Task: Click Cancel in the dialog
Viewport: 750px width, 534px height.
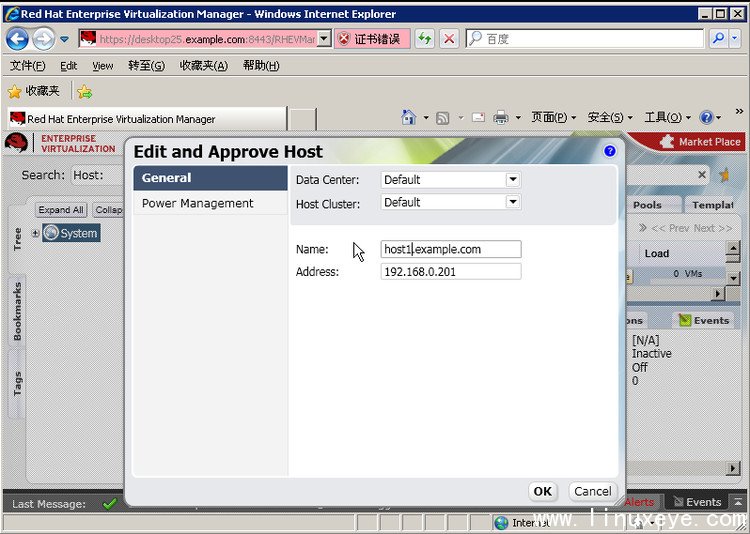Action: pyautogui.click(x=593, y=491)
